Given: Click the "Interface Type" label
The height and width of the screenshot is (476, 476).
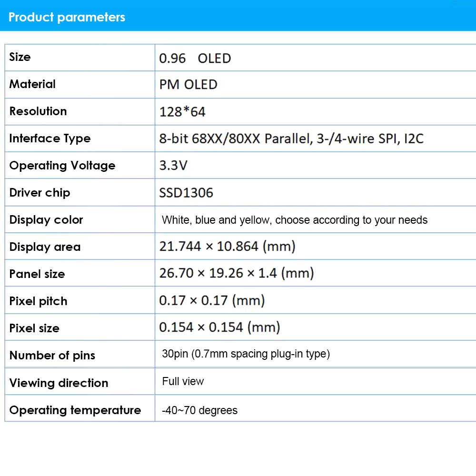Looking at the screenshot, I should 50,139.
